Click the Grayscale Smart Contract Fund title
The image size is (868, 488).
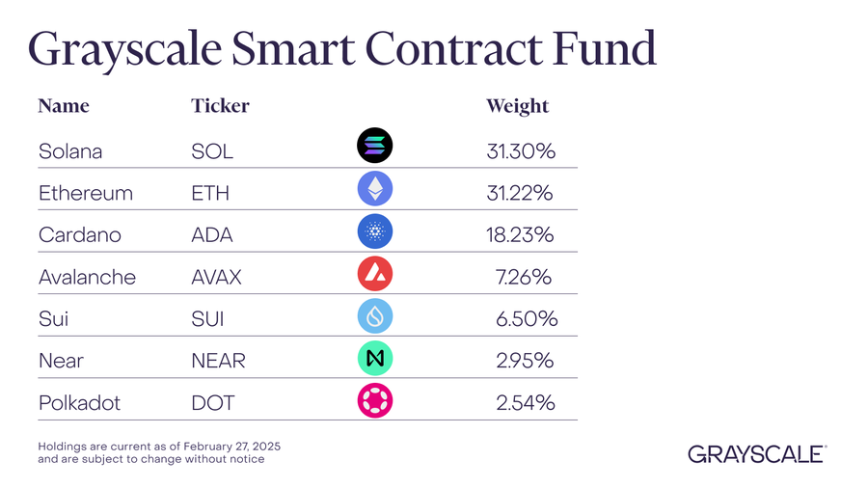tap(342, 48)
